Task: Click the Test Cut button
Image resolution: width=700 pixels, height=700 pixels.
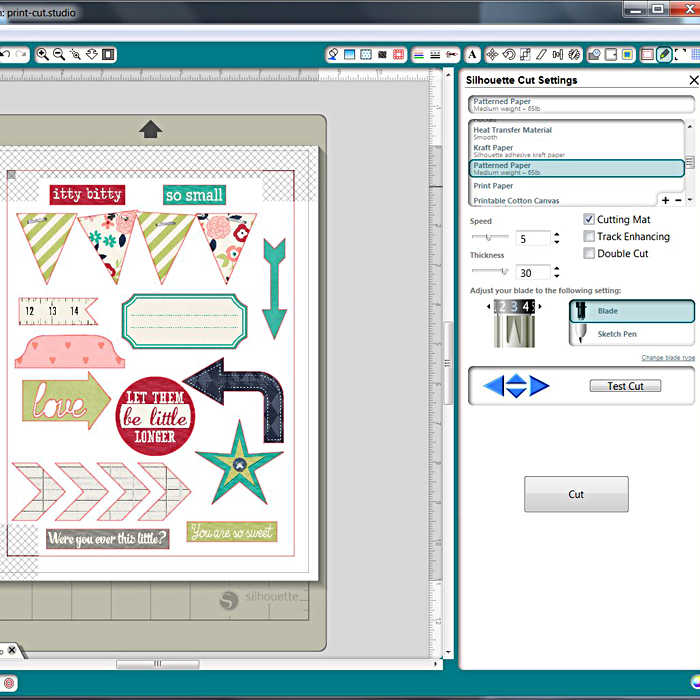Action: pos(625,386)
